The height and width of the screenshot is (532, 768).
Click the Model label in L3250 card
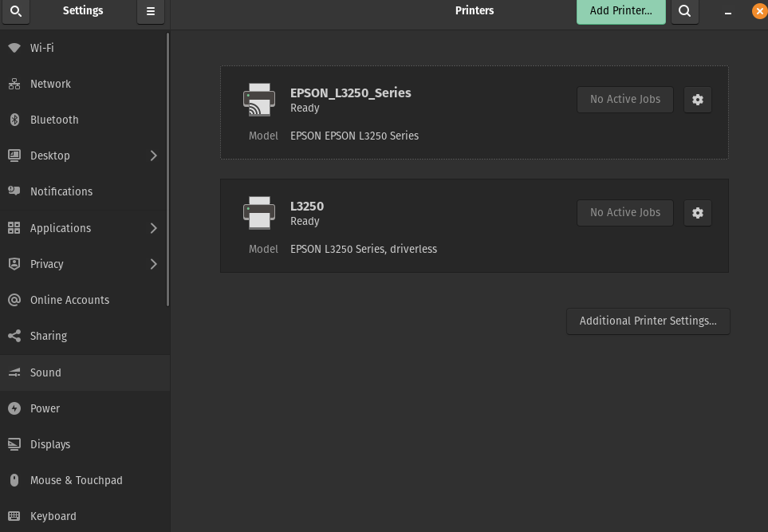point(263,249)
